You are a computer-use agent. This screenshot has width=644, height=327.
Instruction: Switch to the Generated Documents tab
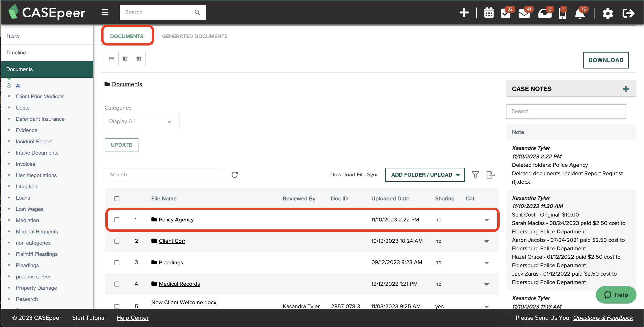coord(195,36)
